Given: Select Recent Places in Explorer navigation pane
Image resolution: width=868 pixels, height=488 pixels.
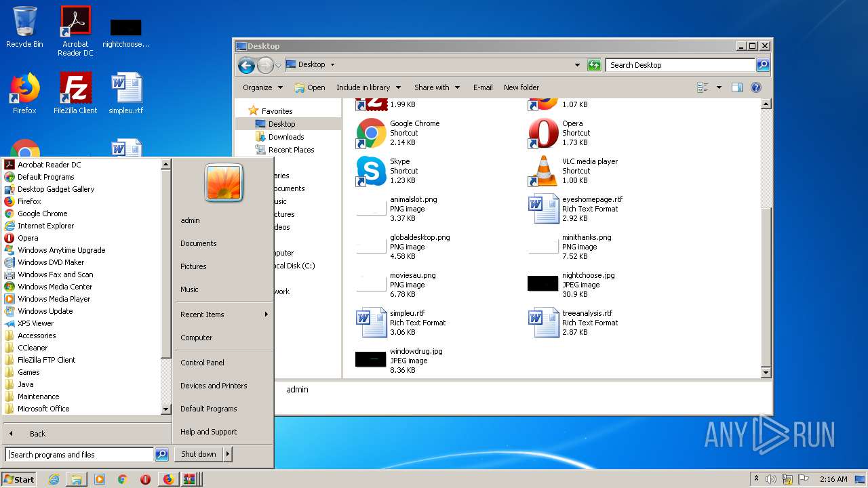Looking at the screenshot, I should pos(291,150).
